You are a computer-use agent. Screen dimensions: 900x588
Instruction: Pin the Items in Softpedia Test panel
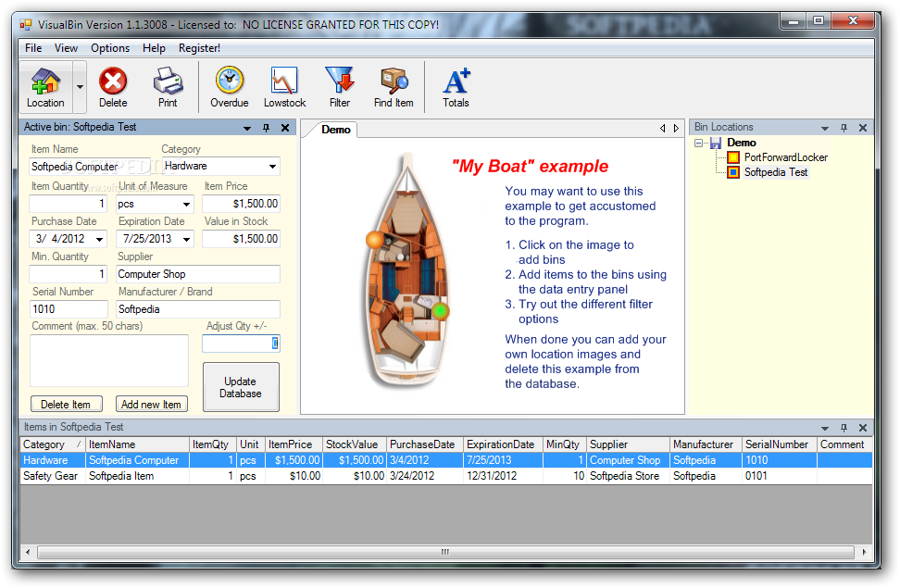[x=844, y=427]
